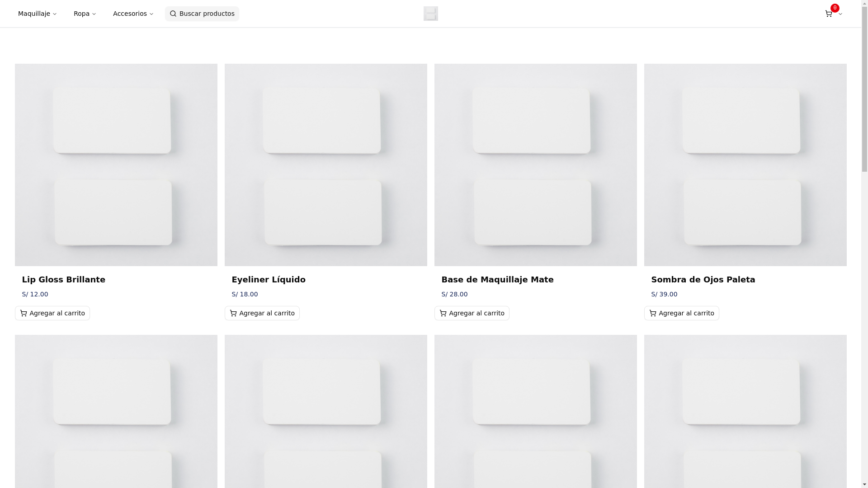Open the Sombra de Ojos Paleta title
This screenshot has width=868, height=488.
703,280
